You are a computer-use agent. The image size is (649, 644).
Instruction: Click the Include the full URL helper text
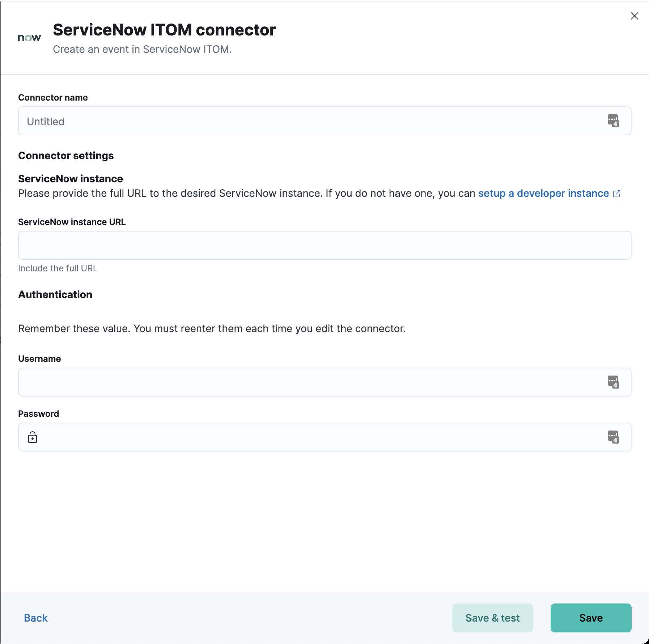[x=58, y=268]
